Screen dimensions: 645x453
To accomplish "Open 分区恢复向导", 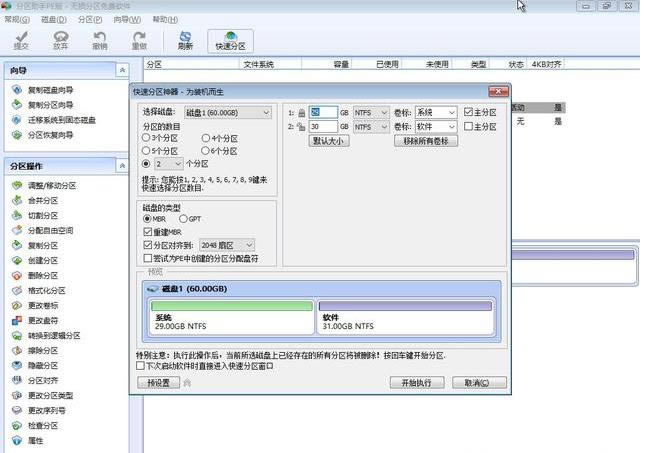I will [x=50, y=135].
